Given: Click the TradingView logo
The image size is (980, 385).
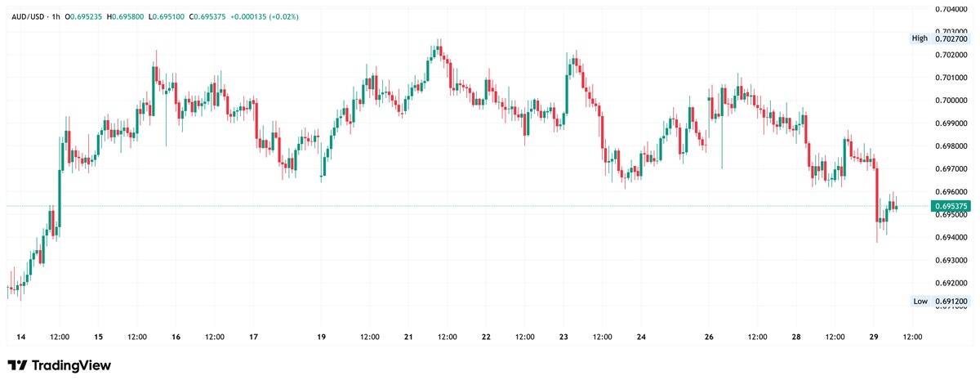Looking at the screenshot, I should tap(59, 365).
